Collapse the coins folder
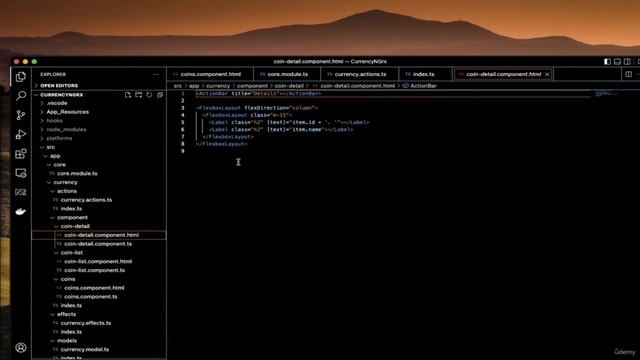 point(99,279)
